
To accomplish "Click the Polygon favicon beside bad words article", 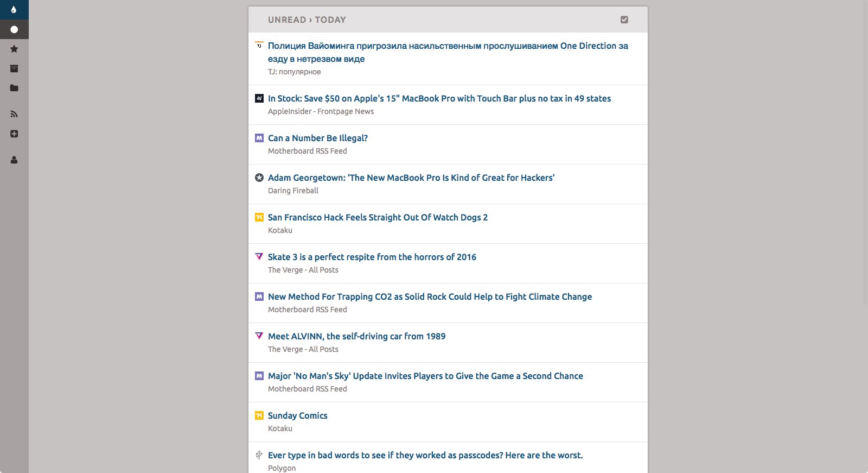I will pyautogui.click(x=259, y=455).
